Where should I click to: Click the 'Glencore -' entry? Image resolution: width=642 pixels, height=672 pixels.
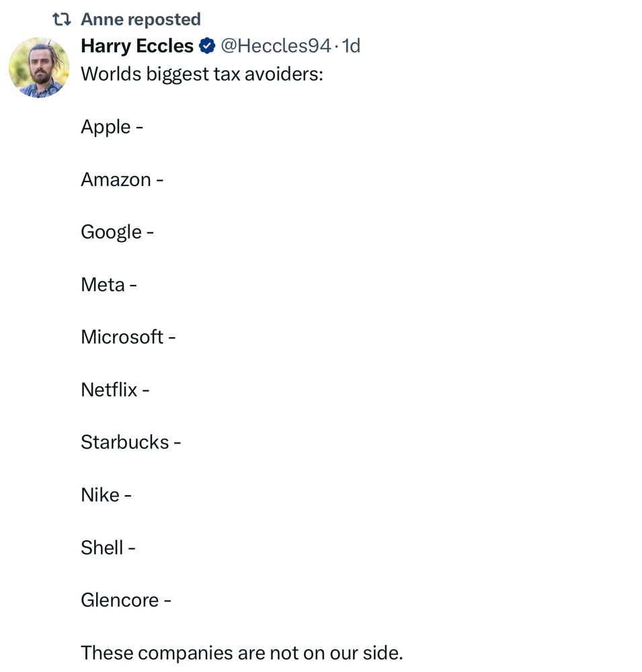pyautogui.click(x=126, y=600)
